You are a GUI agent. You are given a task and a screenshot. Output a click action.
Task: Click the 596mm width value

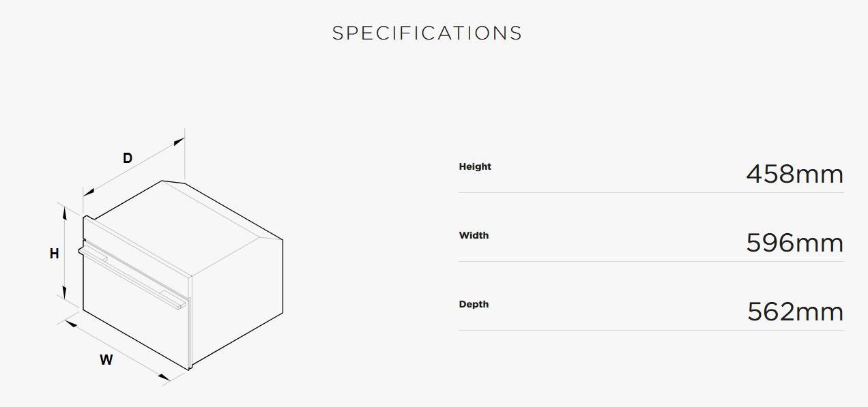[x=794, y=243]
